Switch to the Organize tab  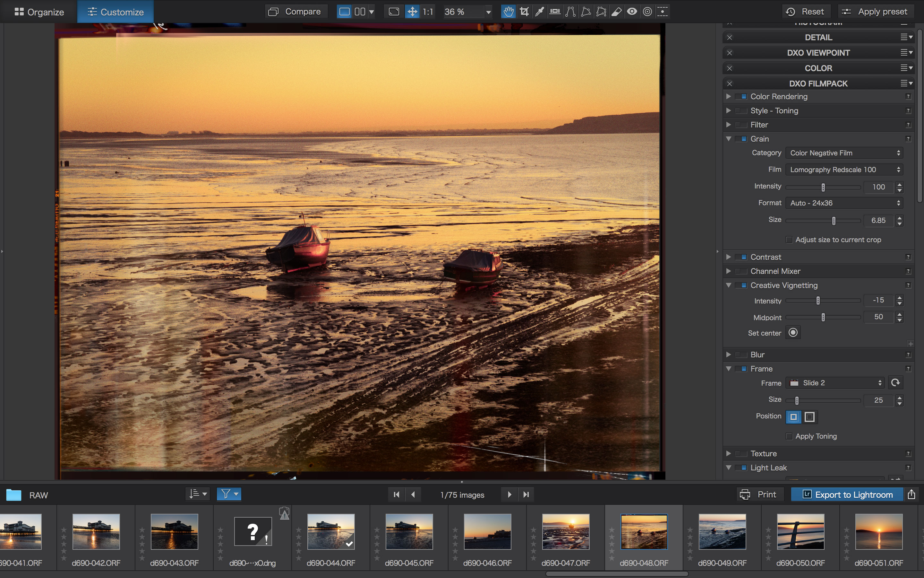click(x=39, y=12)
